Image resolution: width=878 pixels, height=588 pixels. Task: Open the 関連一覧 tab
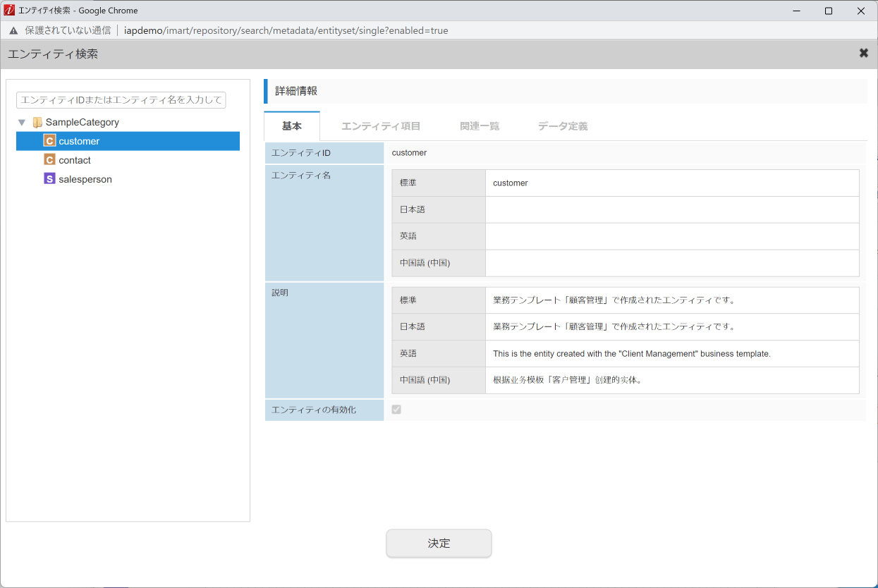tap(480, 126)
